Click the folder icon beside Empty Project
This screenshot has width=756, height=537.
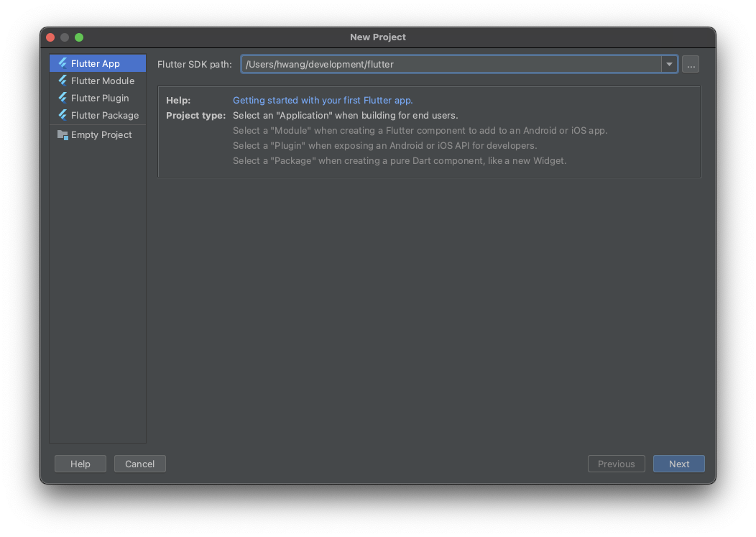click(x=63, y=135)
